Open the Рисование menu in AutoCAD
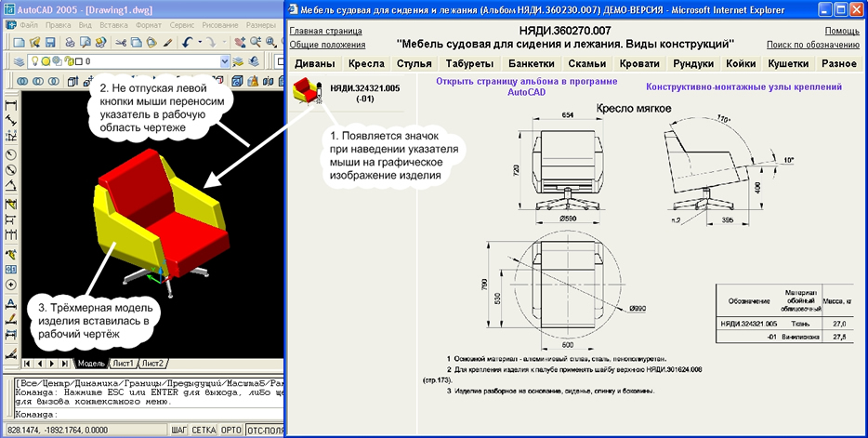 click(220, 25)
